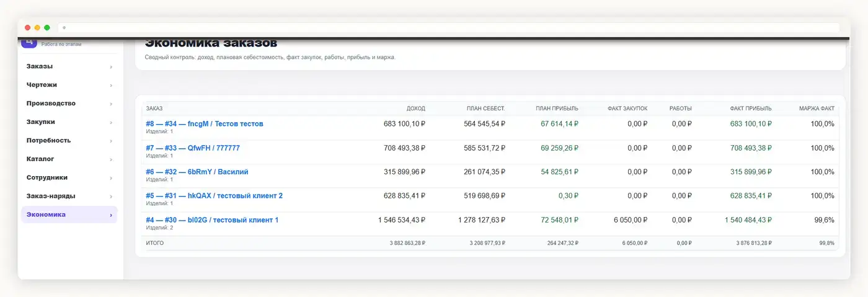Expand the Чертежи sidebar chevron

[111, 85]
